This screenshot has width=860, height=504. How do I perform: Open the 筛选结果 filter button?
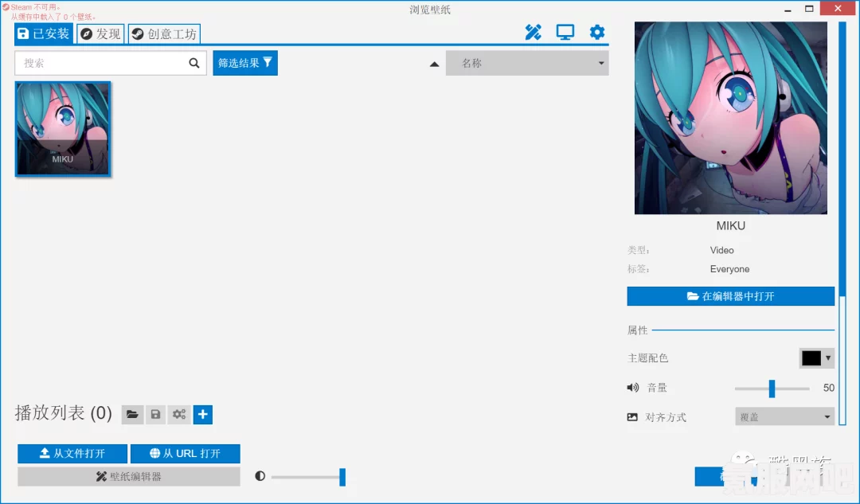pyautogui.click(x=245, y=63)
